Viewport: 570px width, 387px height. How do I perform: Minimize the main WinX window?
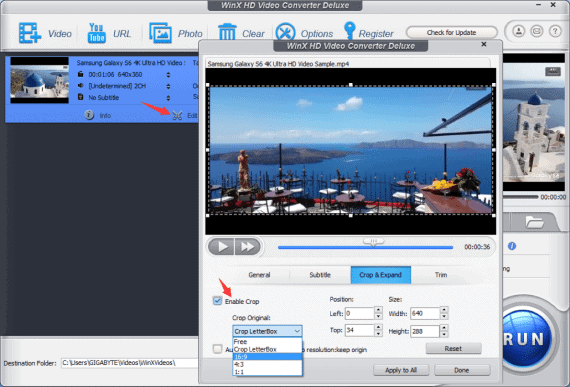pyautogui.click(x=538, y=5)
